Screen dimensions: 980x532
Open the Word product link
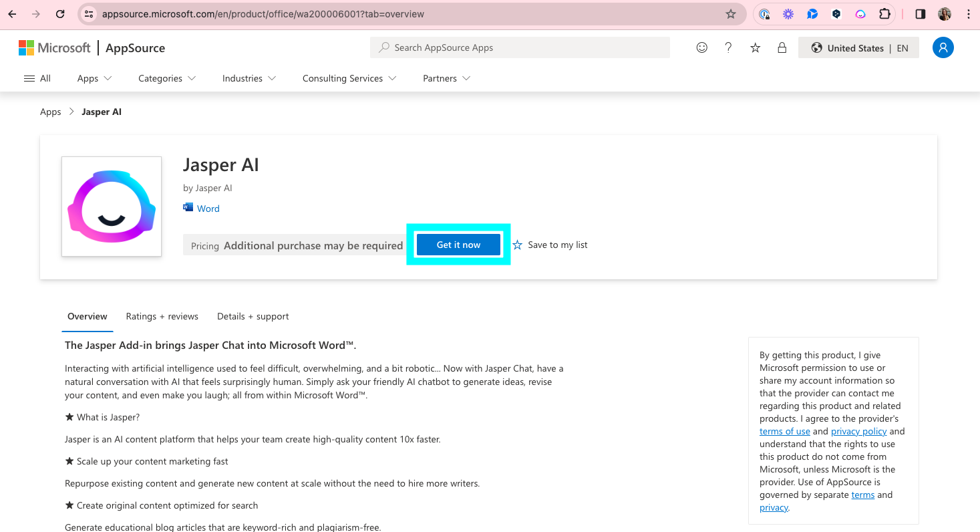208,209
